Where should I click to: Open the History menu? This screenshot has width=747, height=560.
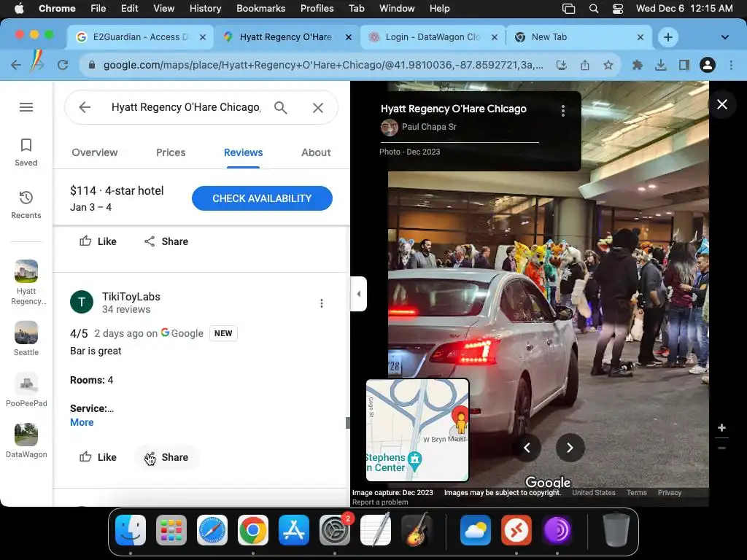tap(205, 8)
